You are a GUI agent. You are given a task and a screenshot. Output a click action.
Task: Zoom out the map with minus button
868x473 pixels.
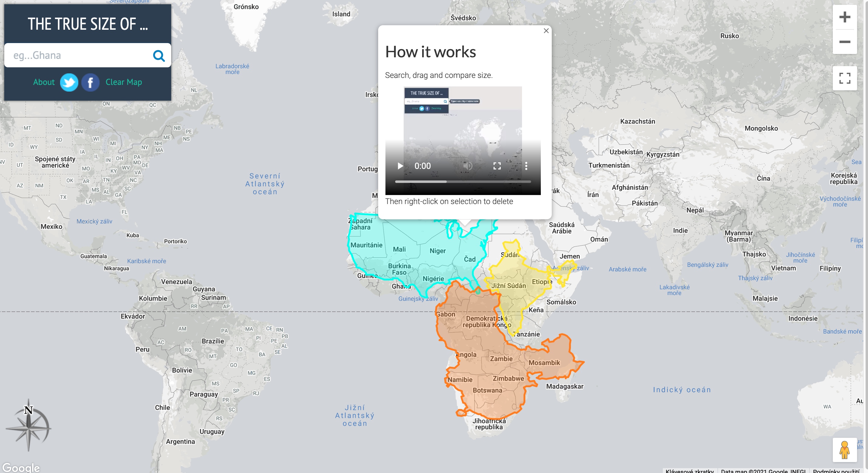[x=844, y=42]
